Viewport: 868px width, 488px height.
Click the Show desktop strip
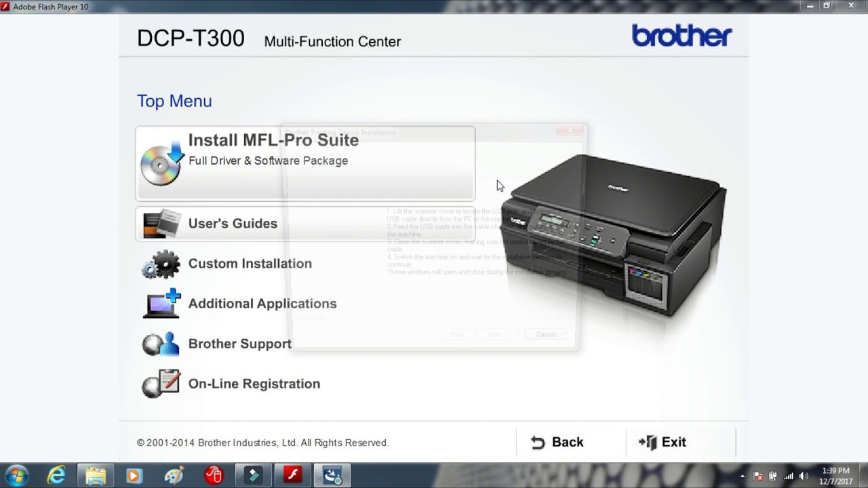click(863, 476)
